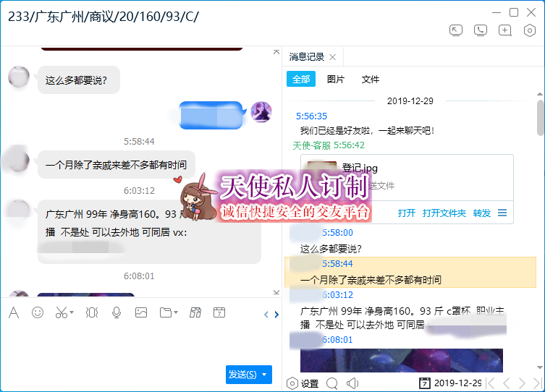Show previous toolbar items with left arrow
545x392 pixels.
point(266,315)
